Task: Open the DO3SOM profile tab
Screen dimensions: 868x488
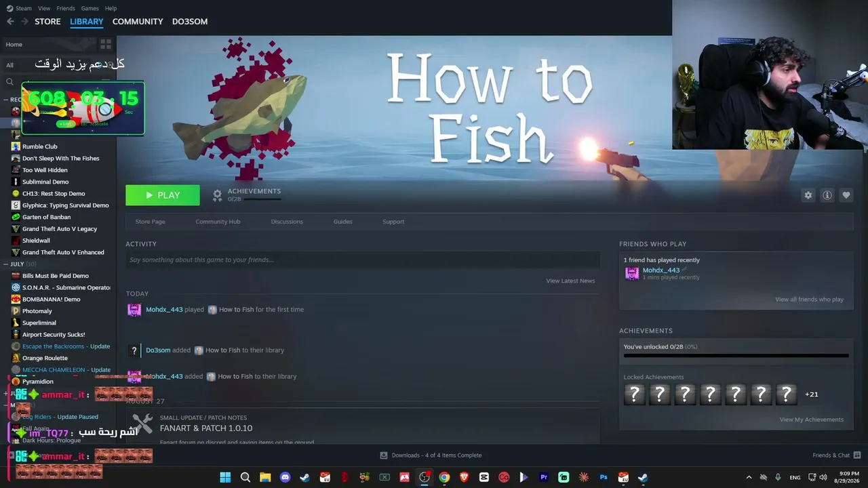Action: coord(190,22)
